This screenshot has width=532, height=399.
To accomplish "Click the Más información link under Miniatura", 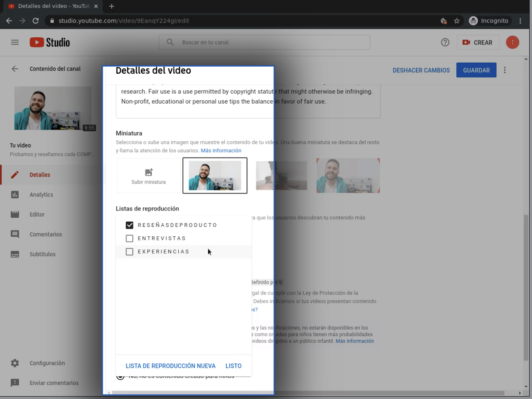I will pos(221,151).
